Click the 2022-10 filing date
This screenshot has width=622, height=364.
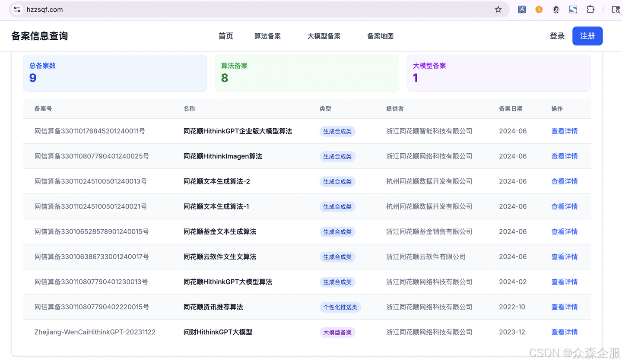pyautogui.click(x=512, y=307)
